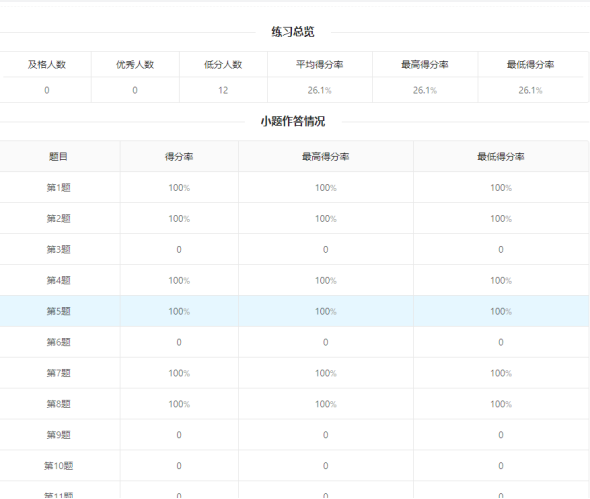
Task: Click the 低分人数 value 12
Action: (223, 90)
